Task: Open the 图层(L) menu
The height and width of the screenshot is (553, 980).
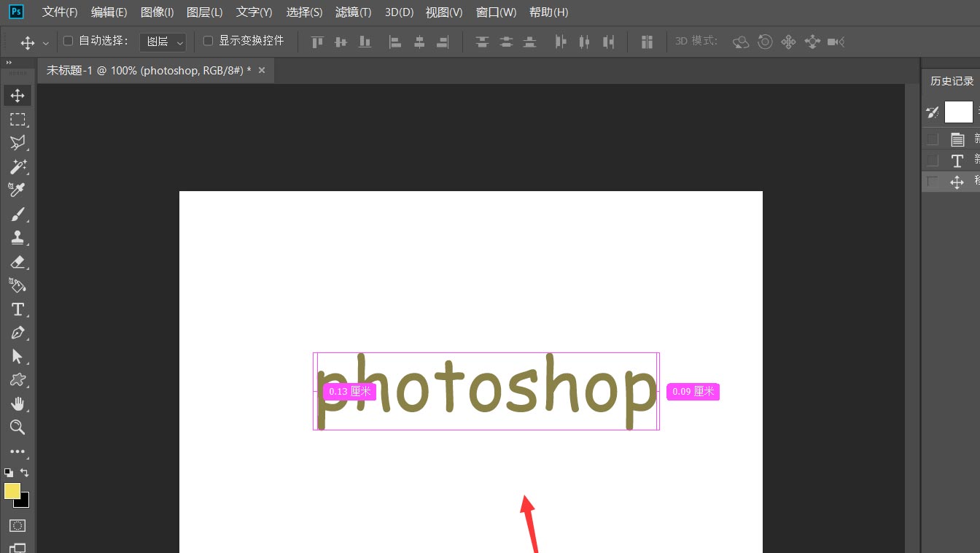Action: [205, 12]
